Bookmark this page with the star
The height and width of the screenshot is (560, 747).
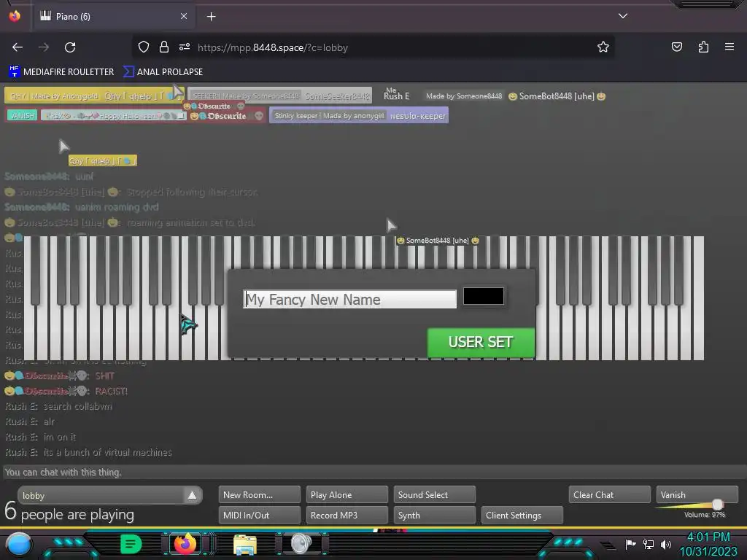(603, 47)
